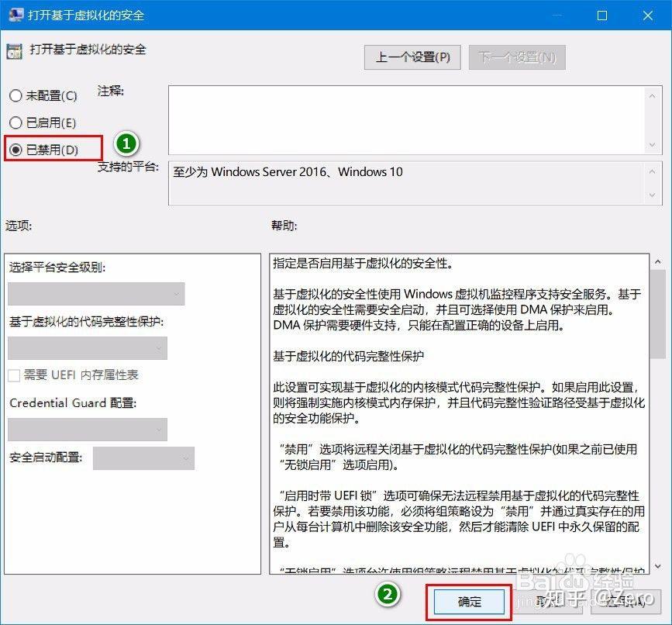Go to 上一个设置(P)
This screenshot has height=625, width=672.
click(x=412, y=57)
